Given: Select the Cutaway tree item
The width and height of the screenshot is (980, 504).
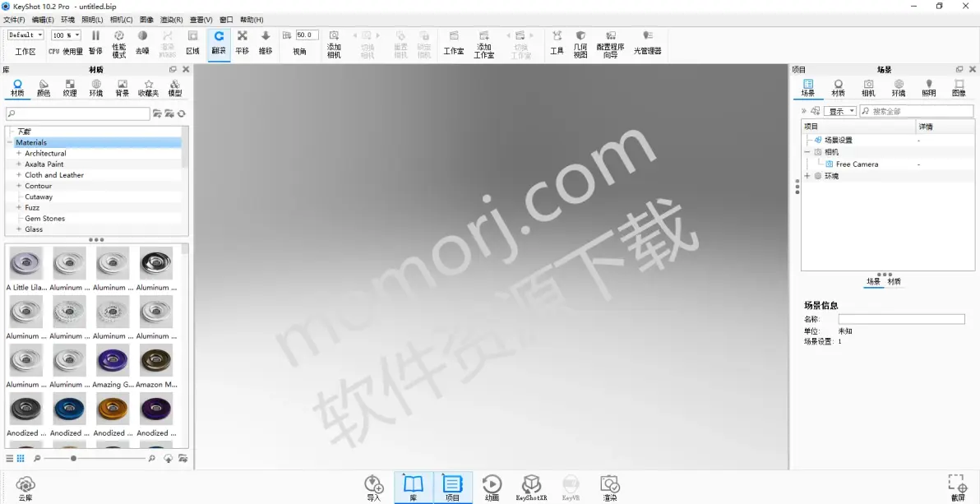Looking at the screenshot, I should coord(39,197).
